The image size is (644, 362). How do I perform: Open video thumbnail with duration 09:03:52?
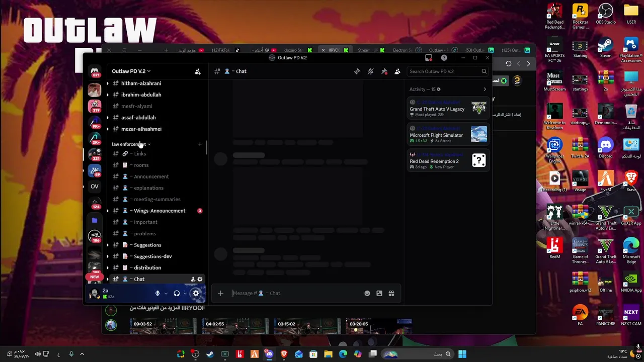(164, 326)
